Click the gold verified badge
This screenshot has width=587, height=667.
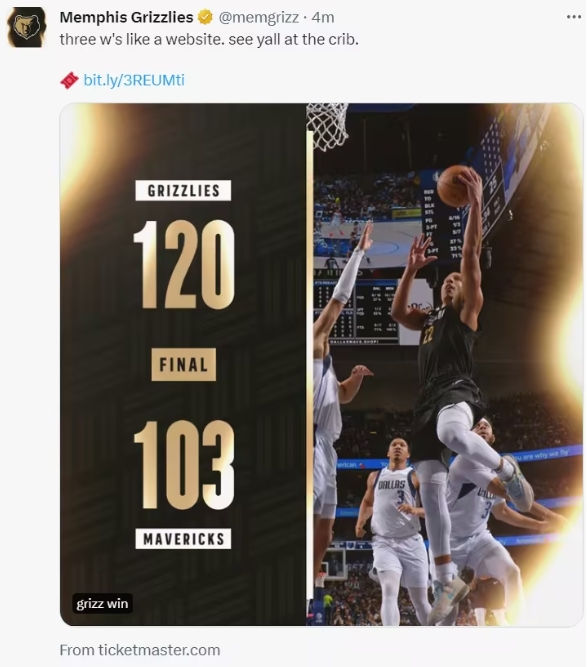click(205, 17)
